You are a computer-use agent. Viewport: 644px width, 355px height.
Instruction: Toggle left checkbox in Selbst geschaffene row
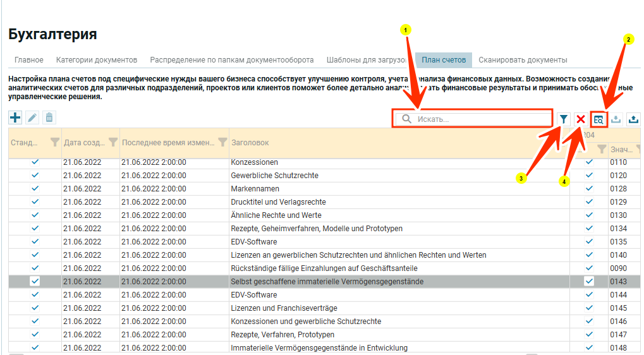pos(35,281)
